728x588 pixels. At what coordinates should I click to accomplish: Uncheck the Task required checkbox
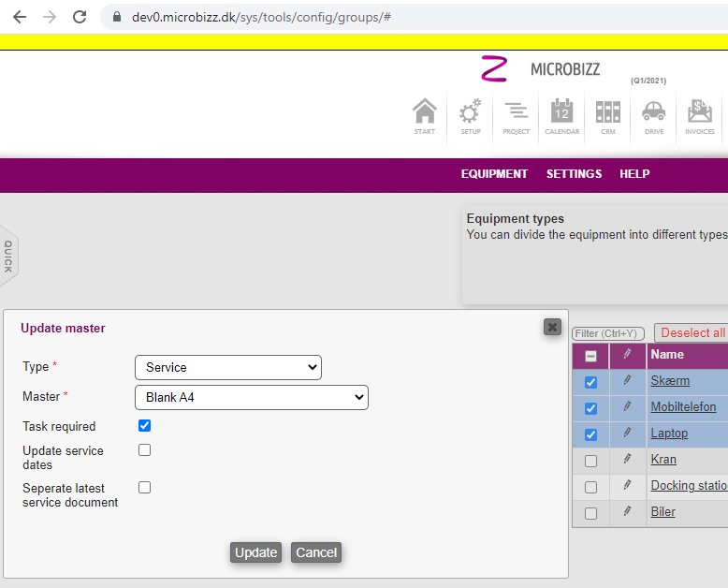(x=145, y=426)
